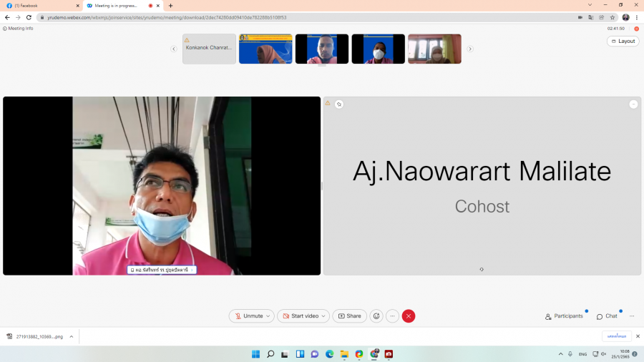Open the panel options ellipsis next to Chat
This screenshot has width=644, height=362.
[x=632, y=316]
